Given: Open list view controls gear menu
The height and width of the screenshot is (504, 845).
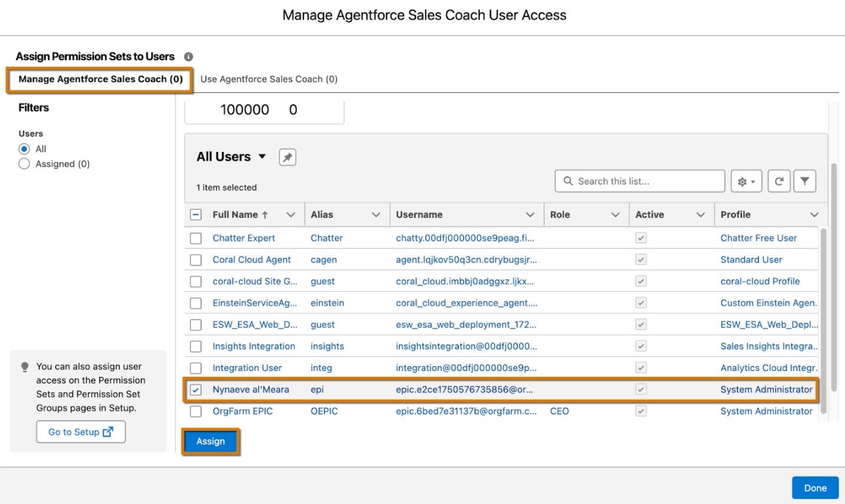Looking at the screenshot, I should pos(747,181).
